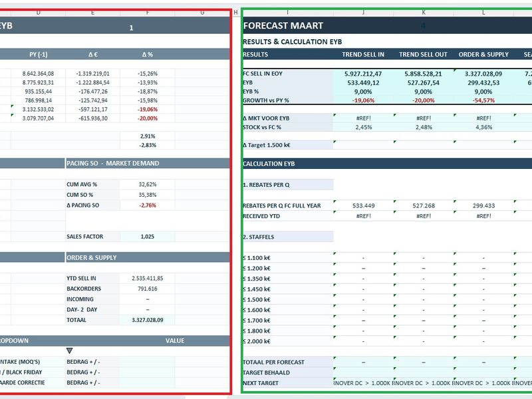This screenshot has width=532, height=399.
Task: Click the -125.742,94 cell
Action: (x=92, y=100)
